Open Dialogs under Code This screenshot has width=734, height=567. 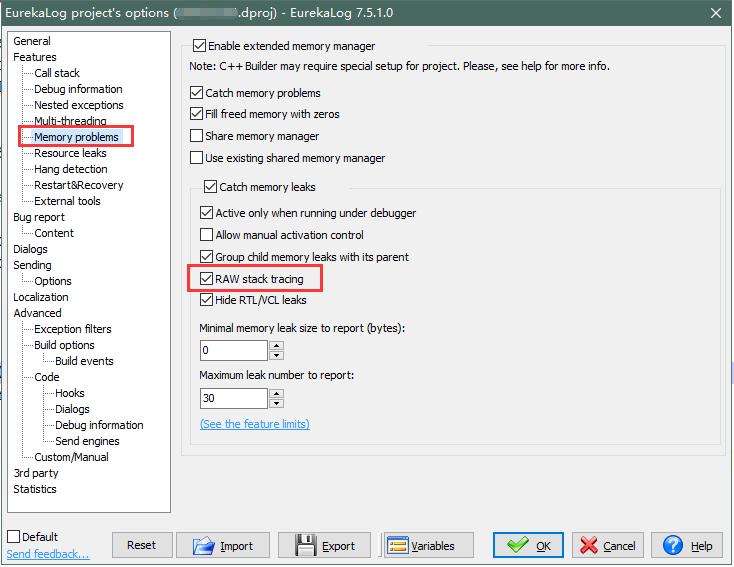point(72,409)
